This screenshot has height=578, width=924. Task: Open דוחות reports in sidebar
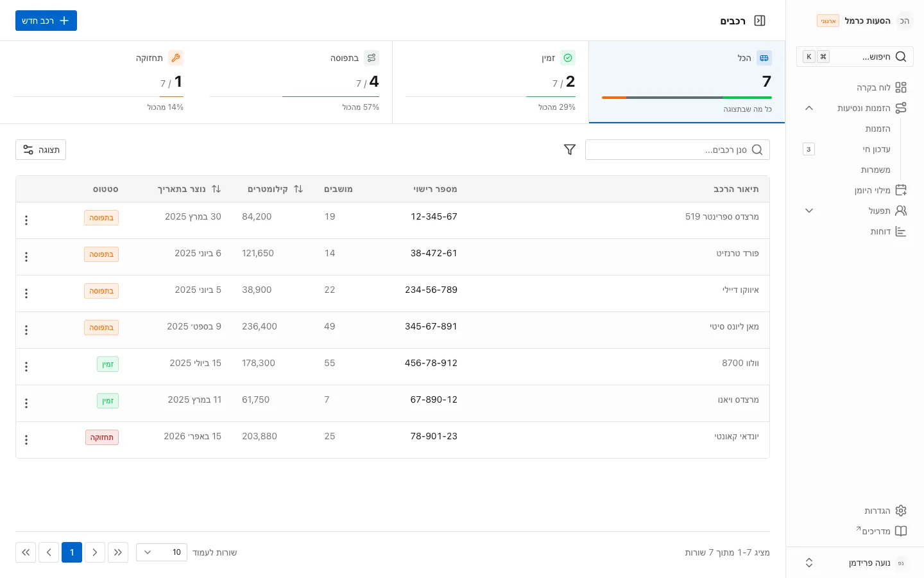(x=855, y=231)
